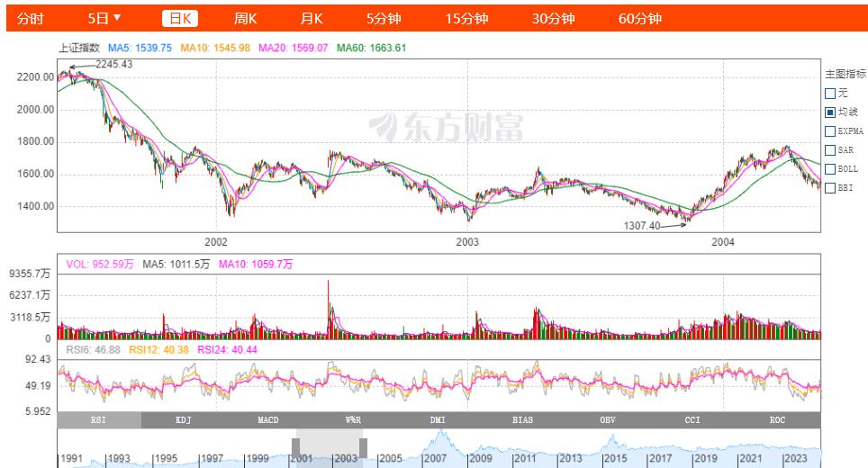Click the 2245.43 high price annotation
Screen dimensions: 868x468
pos(114,64)
